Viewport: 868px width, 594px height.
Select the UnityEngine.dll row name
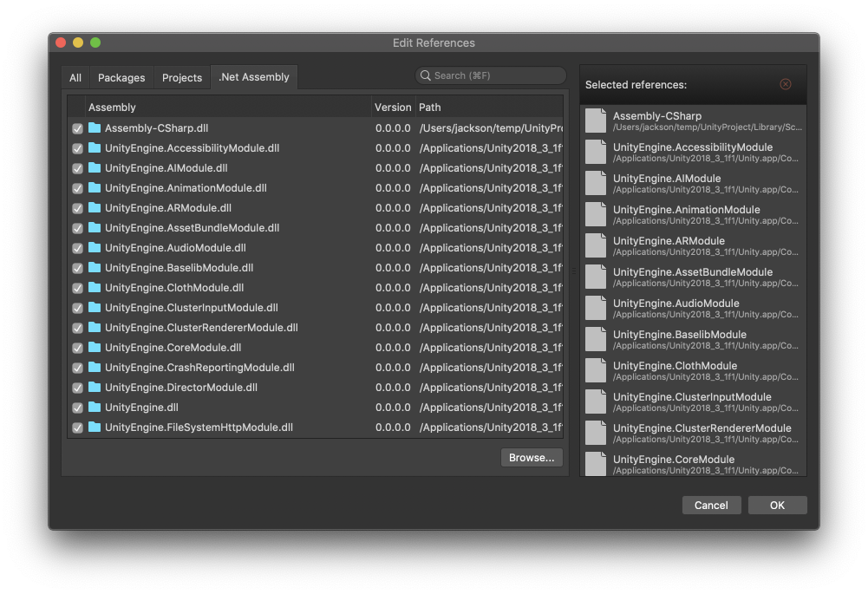tap(141, 407)
